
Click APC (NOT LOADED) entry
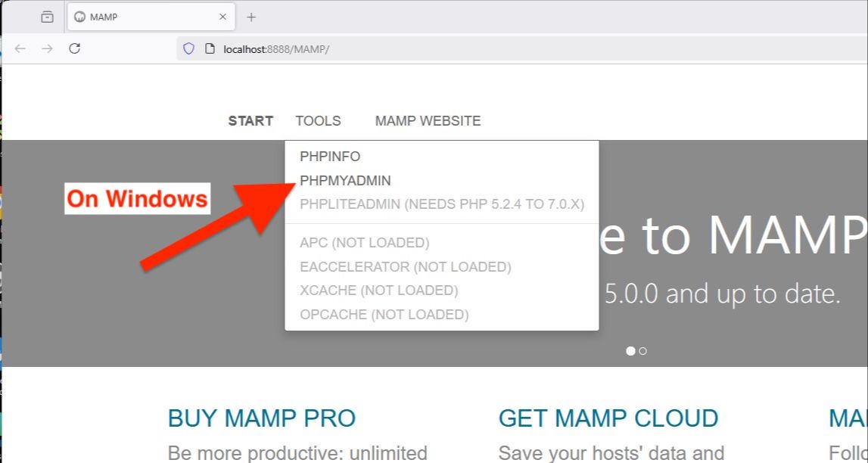(x=365, y=243)
